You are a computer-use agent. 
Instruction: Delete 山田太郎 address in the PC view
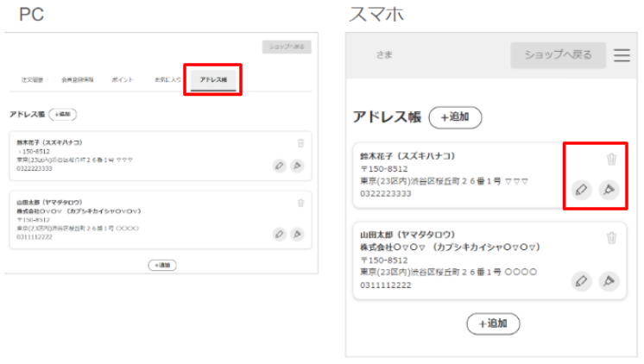tap(300, 203)
